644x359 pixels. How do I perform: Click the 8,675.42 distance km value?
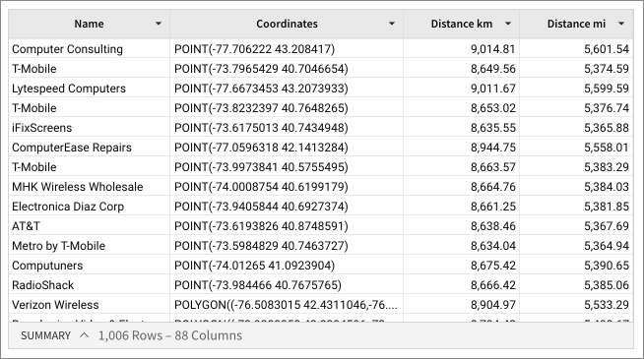click(493, 266)
